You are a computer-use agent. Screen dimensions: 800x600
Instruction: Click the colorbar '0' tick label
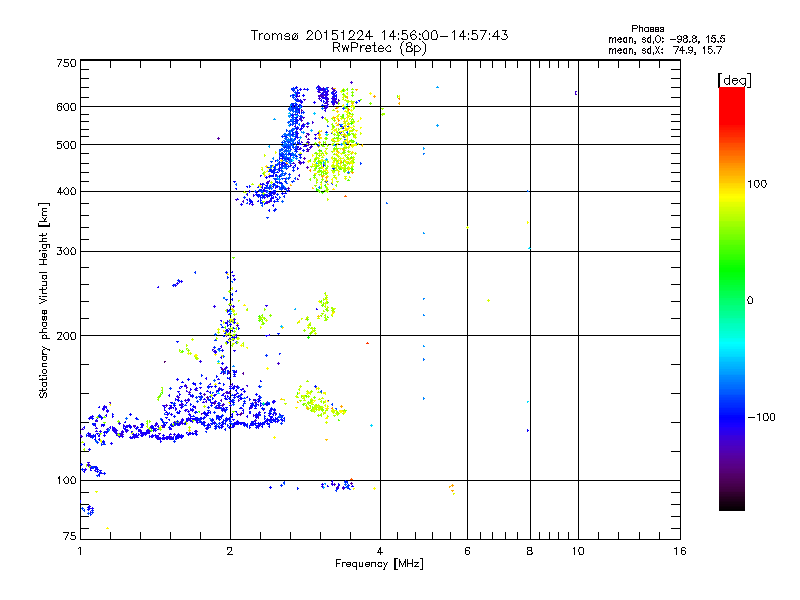point(750,301)
